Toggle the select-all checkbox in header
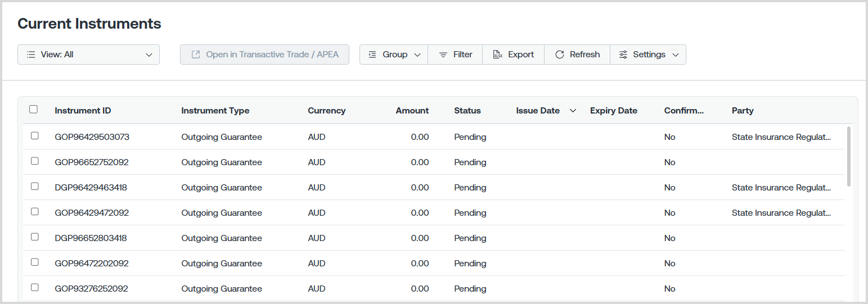This screenshot has width=868, height=304. (33, 109)
